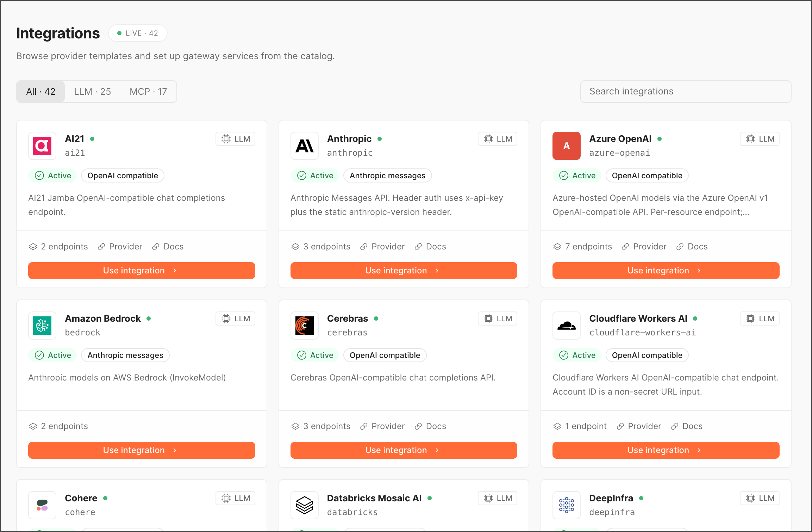This screenshot has width=812, height=532.
Task: Click the Cerebras provider logo
Action: point(305,326)
